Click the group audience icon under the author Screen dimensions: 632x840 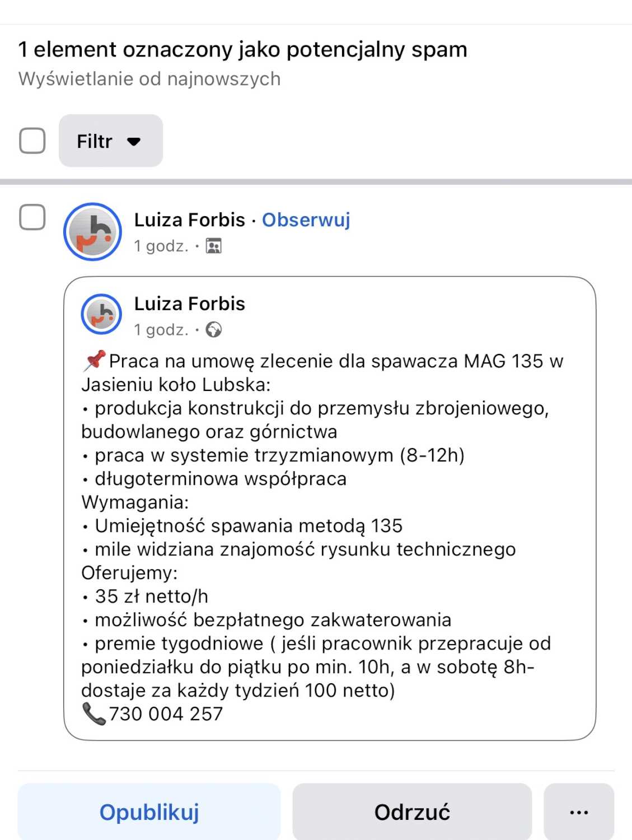coord(214,246)
